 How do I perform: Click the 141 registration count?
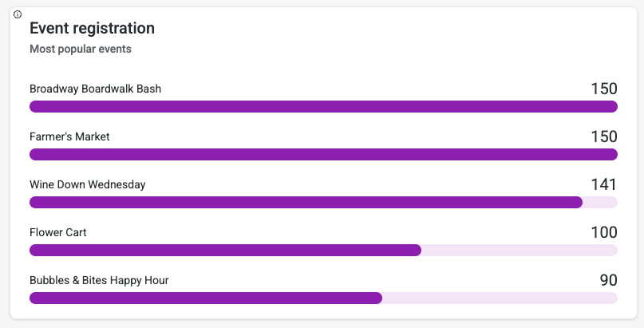603,184
